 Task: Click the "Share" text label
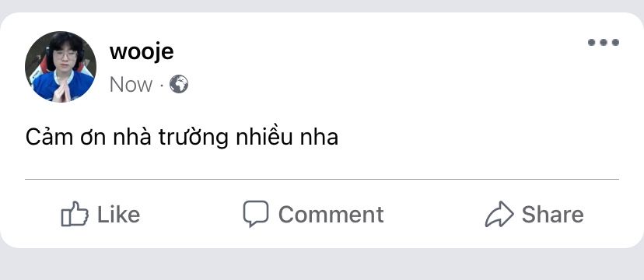click(552, 215)
